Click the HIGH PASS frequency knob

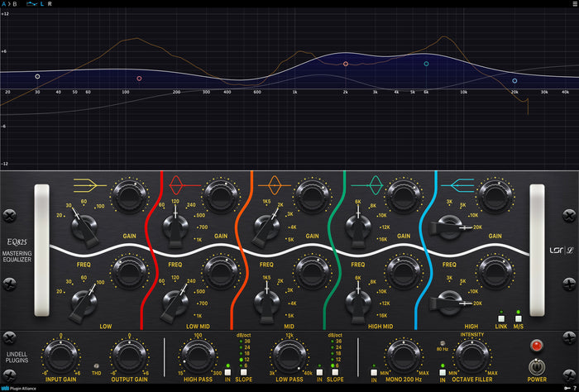(198, 356)
